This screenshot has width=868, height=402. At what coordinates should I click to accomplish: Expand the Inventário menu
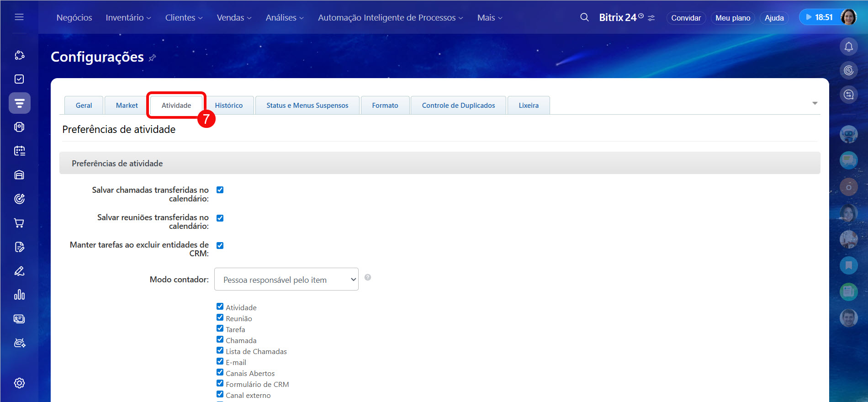128,17
